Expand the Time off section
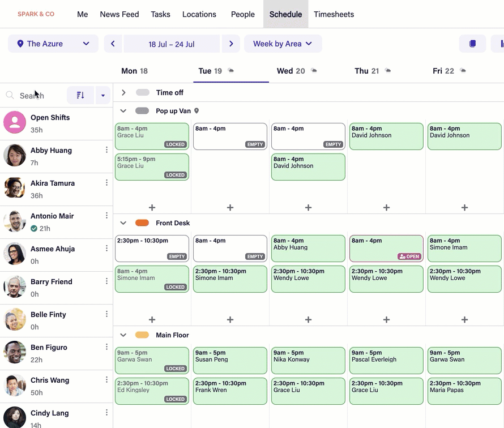The width and height of the screenshot is (504, 428). [x=123, y=92]
